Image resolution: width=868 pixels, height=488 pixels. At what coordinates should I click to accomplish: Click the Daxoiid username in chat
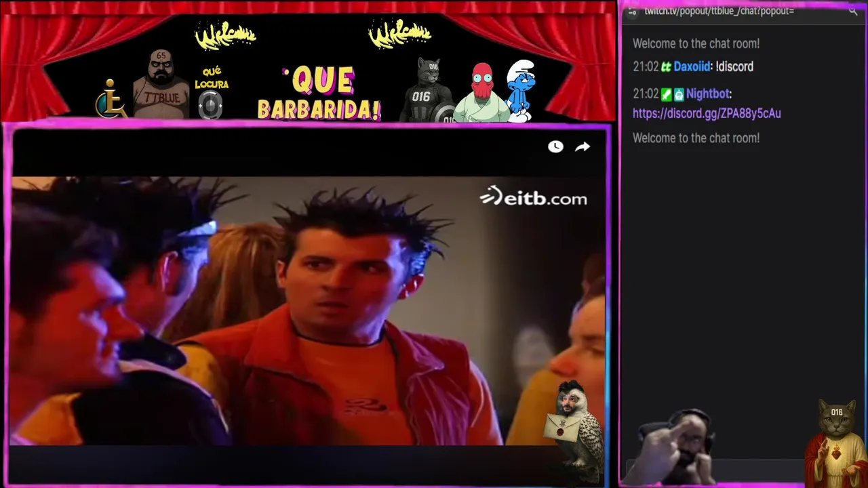click(692, 66)
